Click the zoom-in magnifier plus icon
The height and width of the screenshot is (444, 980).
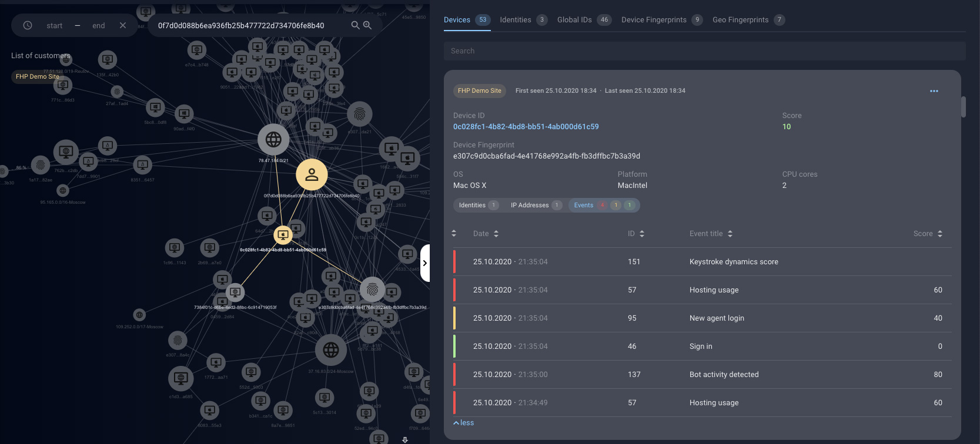pyautogui.click(x=367, y=25)
